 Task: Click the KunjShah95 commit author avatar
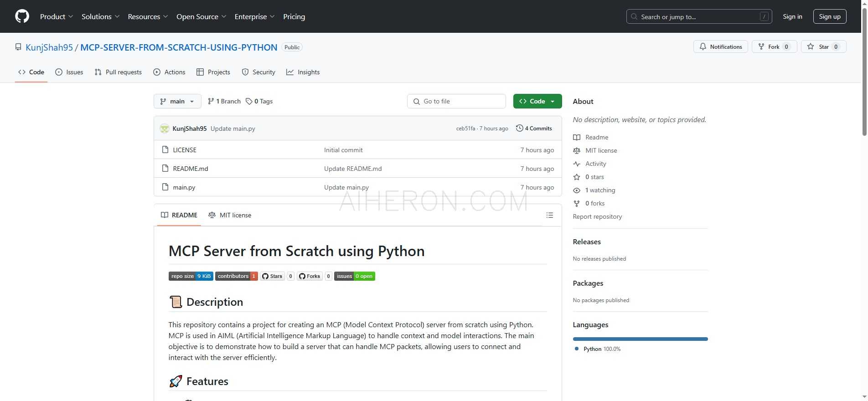165,129
